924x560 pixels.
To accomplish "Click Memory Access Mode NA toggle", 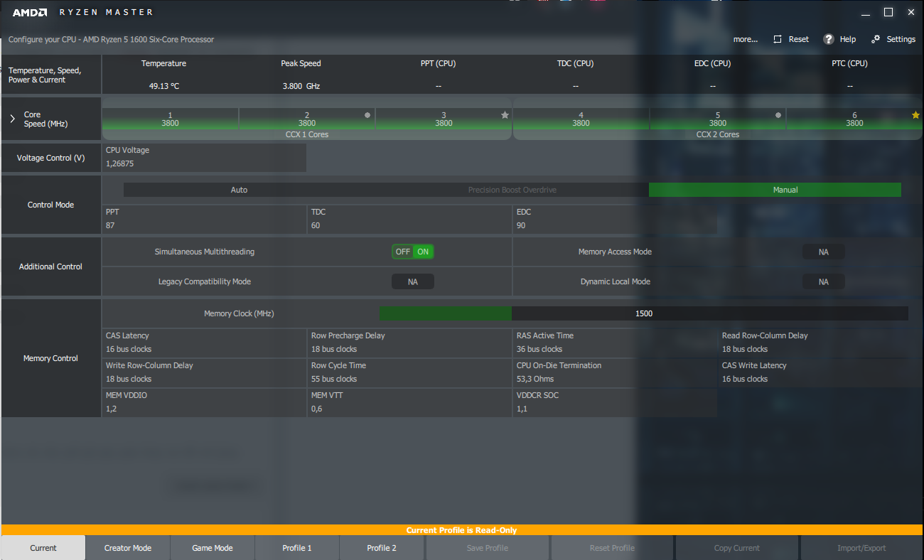I will pyautogui.click(x=824, y=252).
